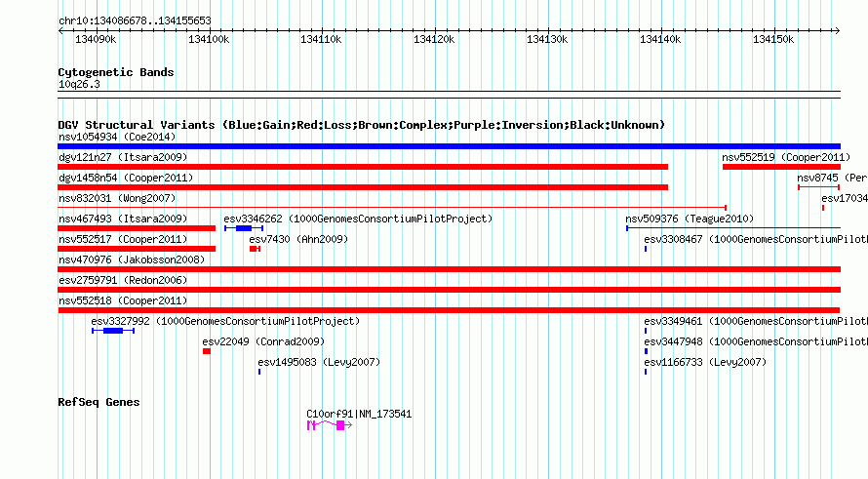Click the chr10:134086678..134155653 coordinate label
The width and height of the screenshot is (868, 479).
click(x=135, y=20)
